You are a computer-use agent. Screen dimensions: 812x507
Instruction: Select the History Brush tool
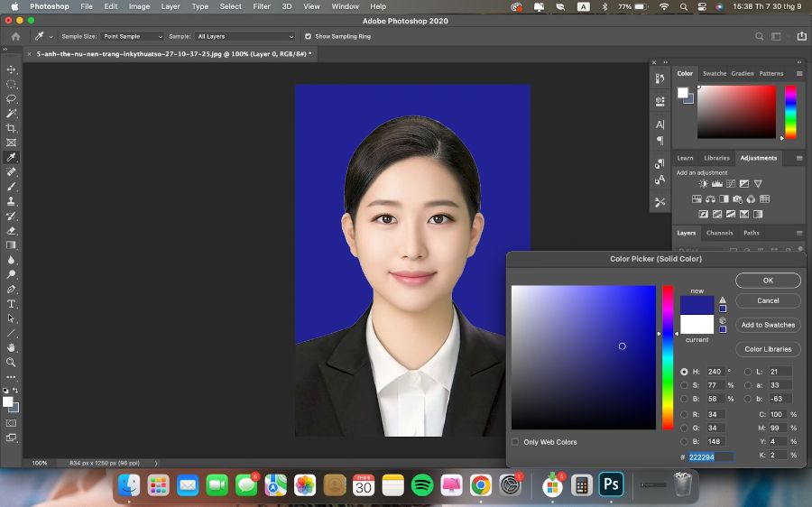[11, 216]
